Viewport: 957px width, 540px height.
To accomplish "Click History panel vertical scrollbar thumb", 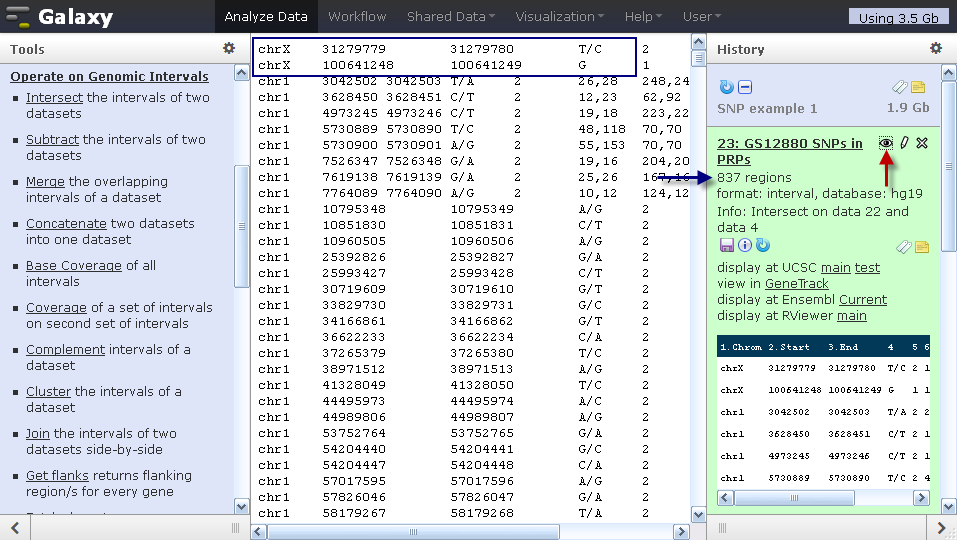I will point(948,166).
